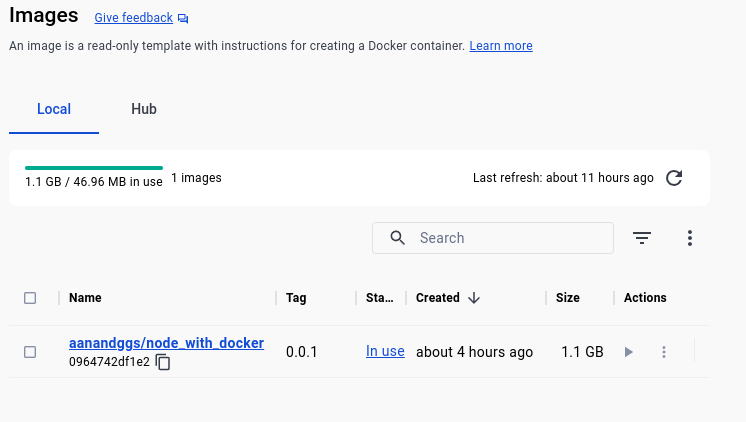The height and width of the screenshot is (422, 746).
Task: Open the filter options icon
Action: 642,238
